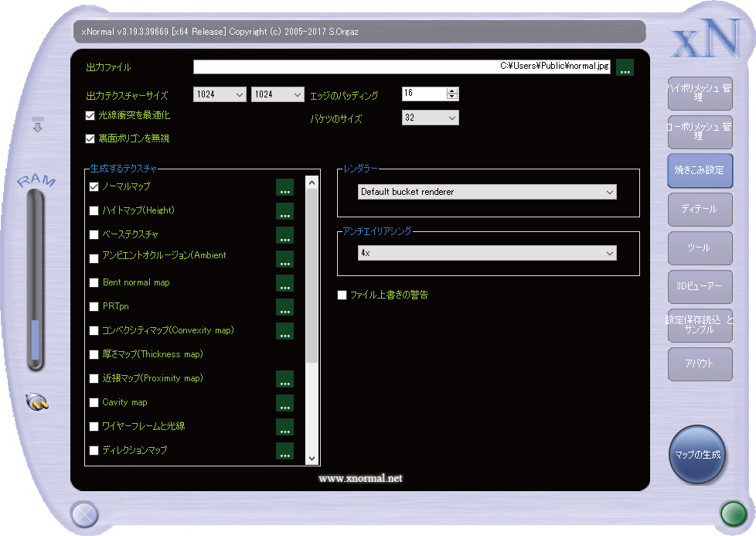
Task: Open ローポリメッシュ管理 tab
Action: pyautogui.click(x=700, y=132)
